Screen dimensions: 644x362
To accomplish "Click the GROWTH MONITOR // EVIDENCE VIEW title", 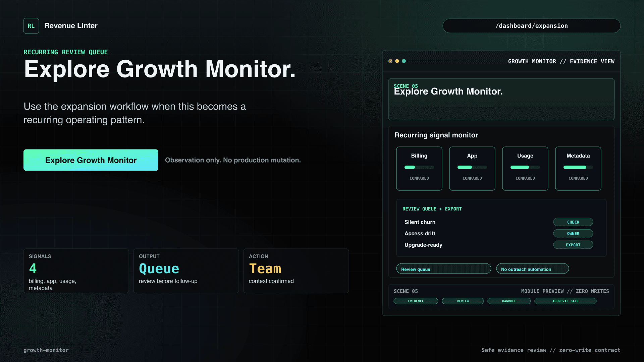I will tap(561, 61).
